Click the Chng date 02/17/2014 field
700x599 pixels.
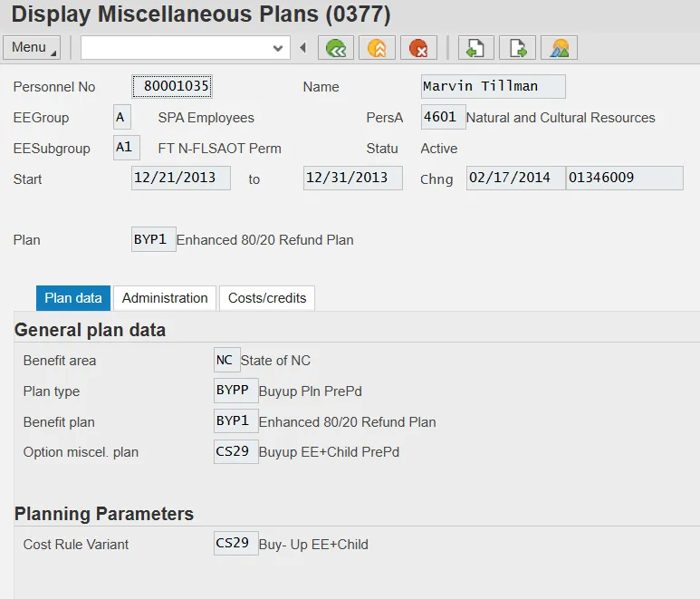click(x=515, y=178)
